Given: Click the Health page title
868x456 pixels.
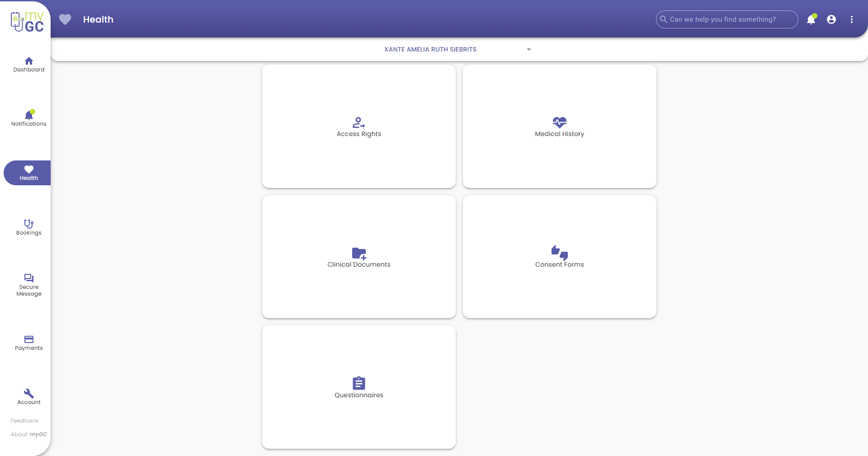Looking at the screenshot, I should tap(98, 19).
